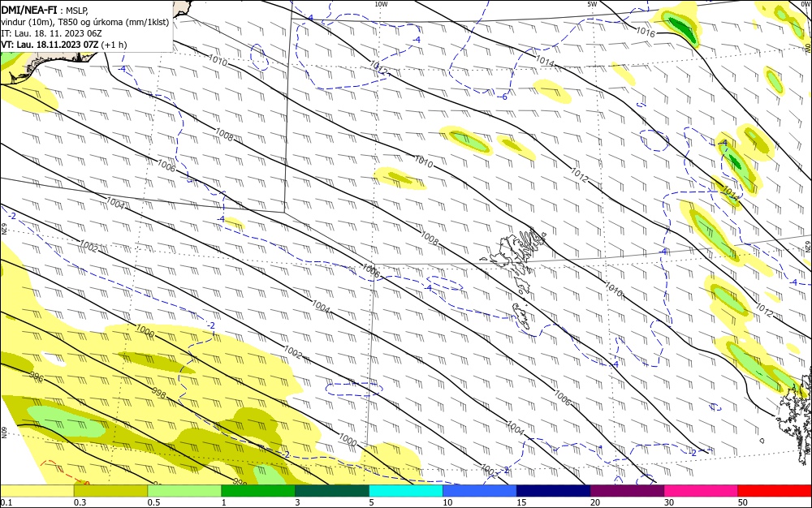Screen dimensions: 812x508
Task: Choose the cyan 5 mm legend swatch
Action: 406,491
